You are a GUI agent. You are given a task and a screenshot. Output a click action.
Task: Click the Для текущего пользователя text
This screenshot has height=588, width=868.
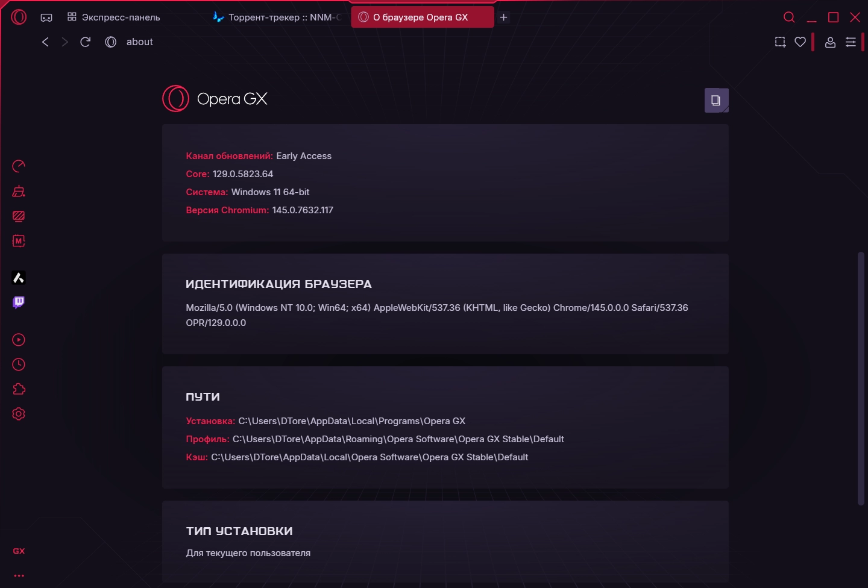point(248,553)
